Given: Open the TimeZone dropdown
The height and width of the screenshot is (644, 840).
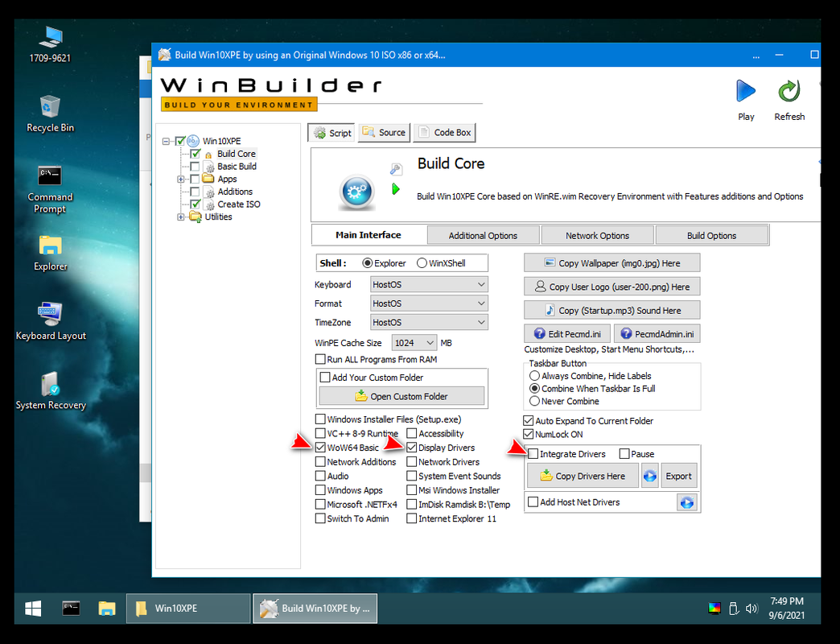Looking at the screenshot, I should click(x=429, y=322).
